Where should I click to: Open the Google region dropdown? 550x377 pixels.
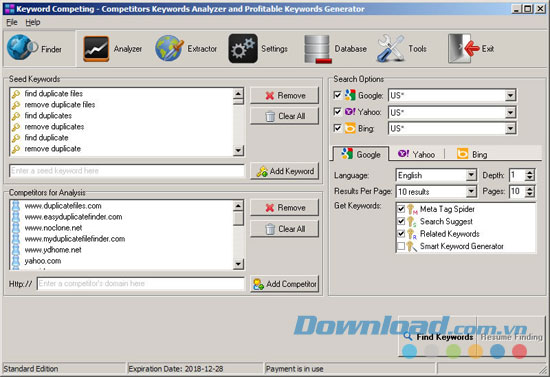[510, 95]
